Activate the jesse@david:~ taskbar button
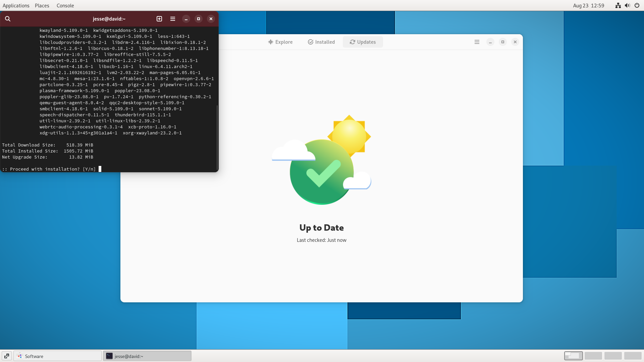 coord(147,356)
